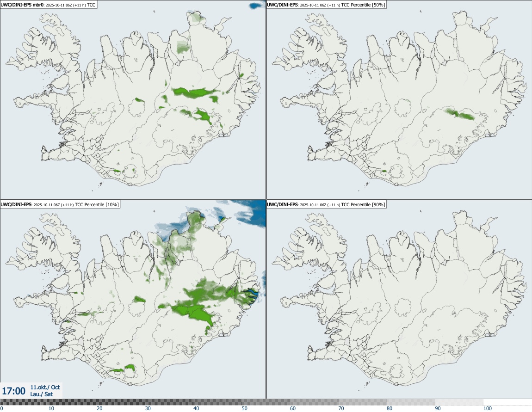The image size is (532, 412).
Task: Click the 50 tick on cloud scale
Action: (x=245, y=408)
